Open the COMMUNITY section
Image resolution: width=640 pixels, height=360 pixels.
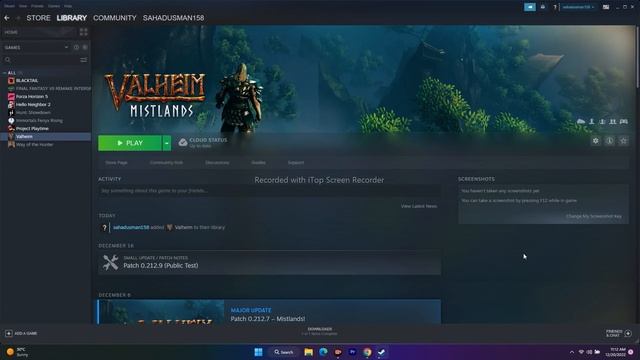pos(115,18)
